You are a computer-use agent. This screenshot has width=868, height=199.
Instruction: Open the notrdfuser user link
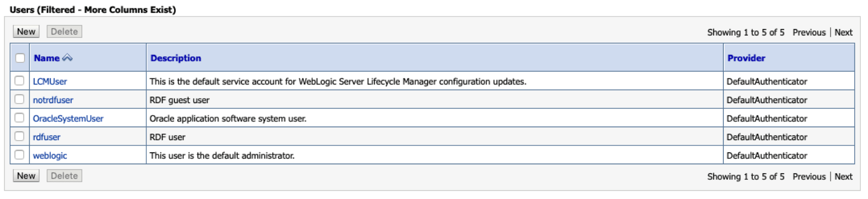[x=53, y=100]
